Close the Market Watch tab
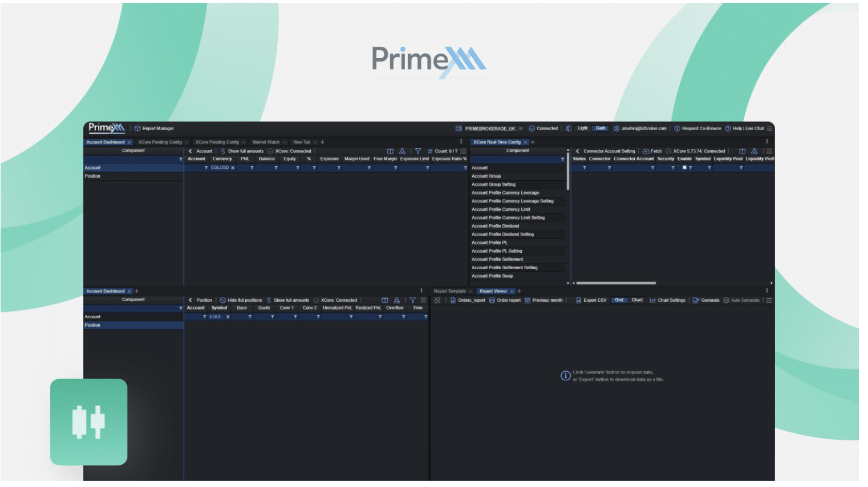 click(x=285, y=142)
